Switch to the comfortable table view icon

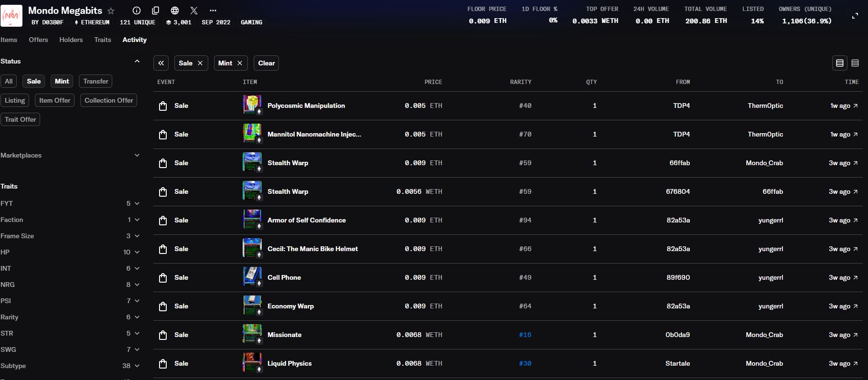[x=840, y=63]
